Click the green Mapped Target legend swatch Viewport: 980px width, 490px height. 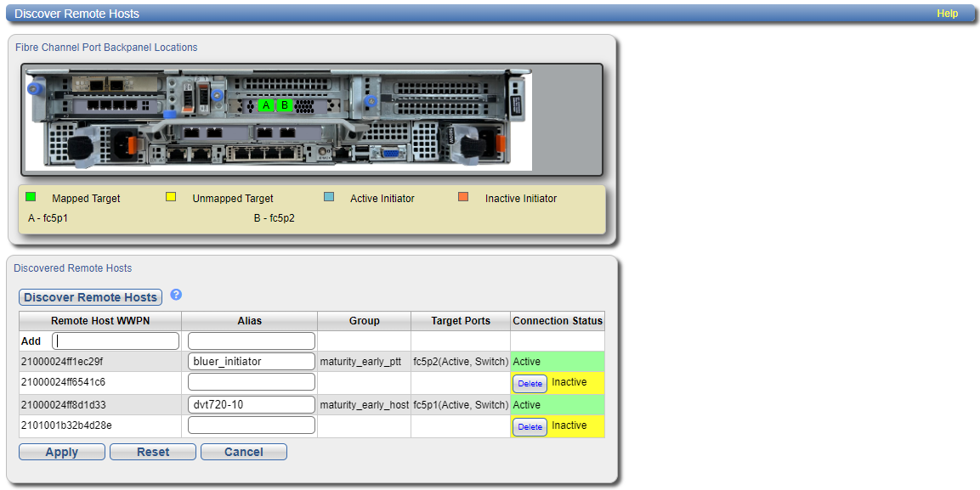pyautogui.click(x=31, y=197)
